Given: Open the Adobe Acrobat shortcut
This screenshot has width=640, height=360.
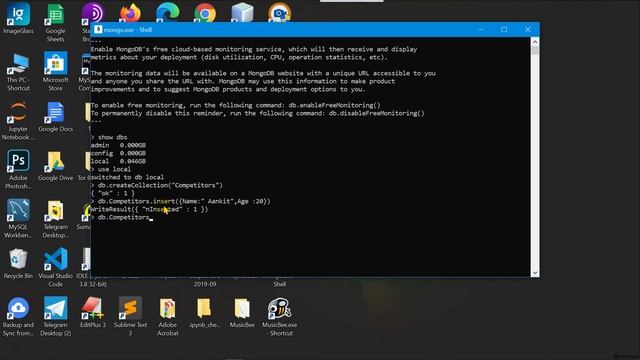Looking at the screenshot, I should pyautogui.click(x=167, y=317).
